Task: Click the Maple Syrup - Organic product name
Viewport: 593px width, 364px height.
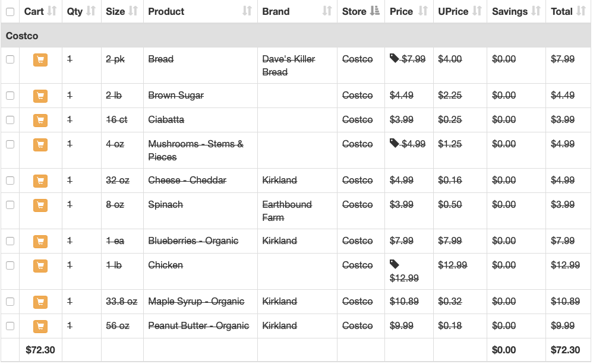Action: 196,302
